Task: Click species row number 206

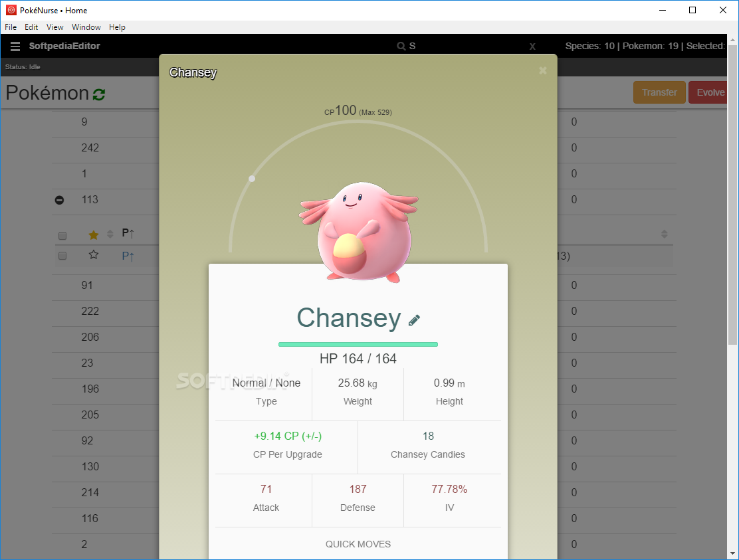Action: pos(90,337)
